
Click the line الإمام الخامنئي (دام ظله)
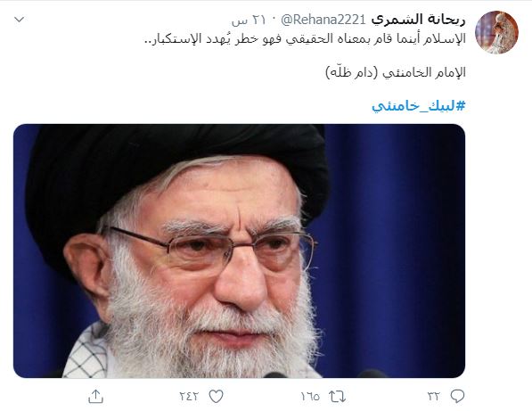tap(396, 72)
